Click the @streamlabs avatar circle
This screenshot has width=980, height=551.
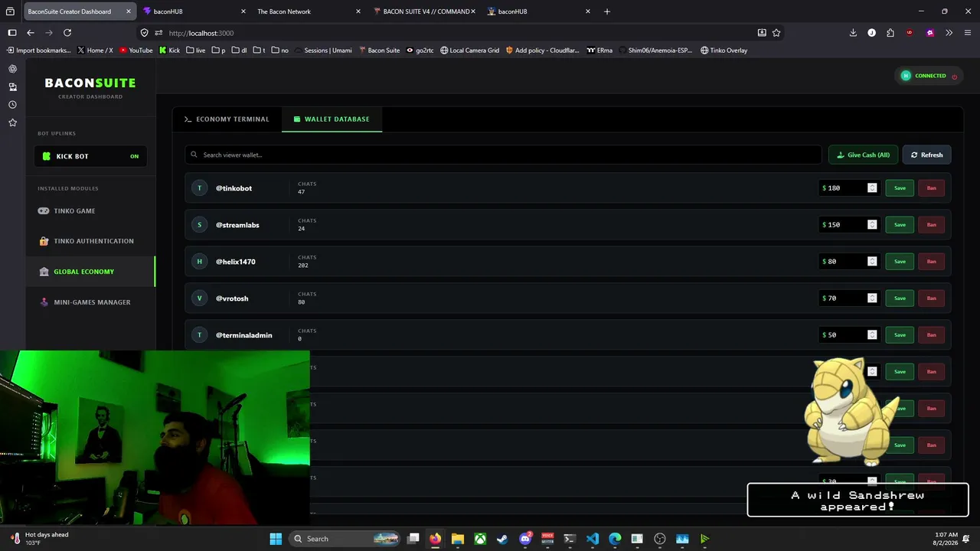pos(199,225)
